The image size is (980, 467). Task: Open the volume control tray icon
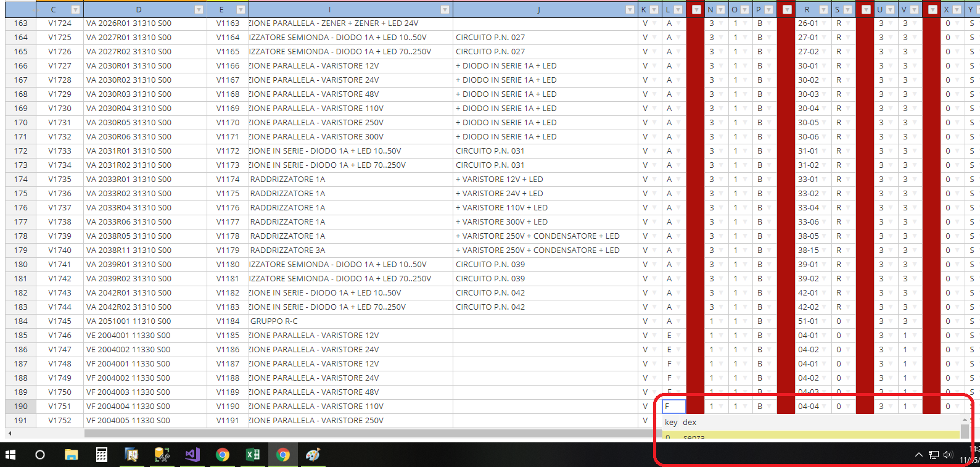tap(948, 455)
